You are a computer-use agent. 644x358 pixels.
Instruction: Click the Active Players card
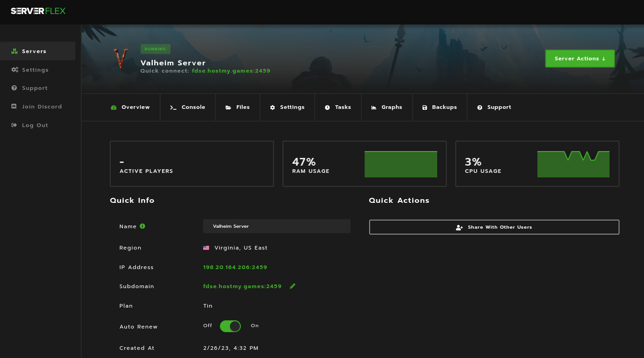point(192,164)
